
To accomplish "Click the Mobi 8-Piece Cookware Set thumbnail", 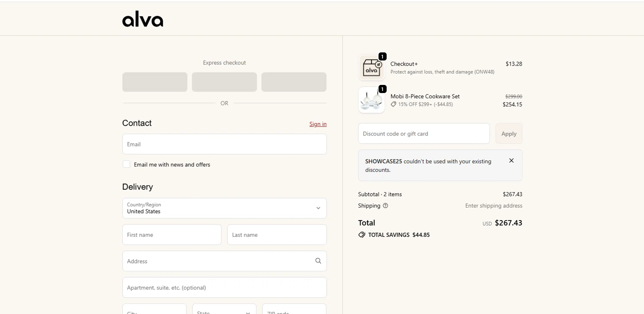I will coord(371,100).
